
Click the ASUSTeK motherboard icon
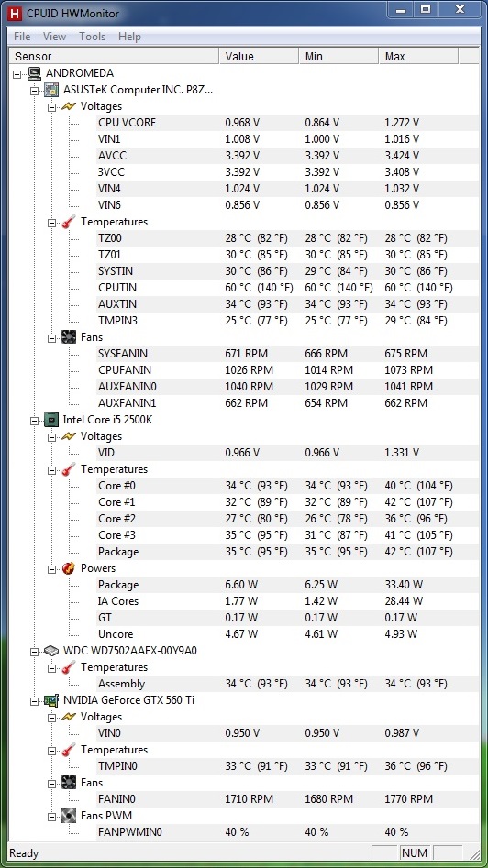[x=51, y=90]
